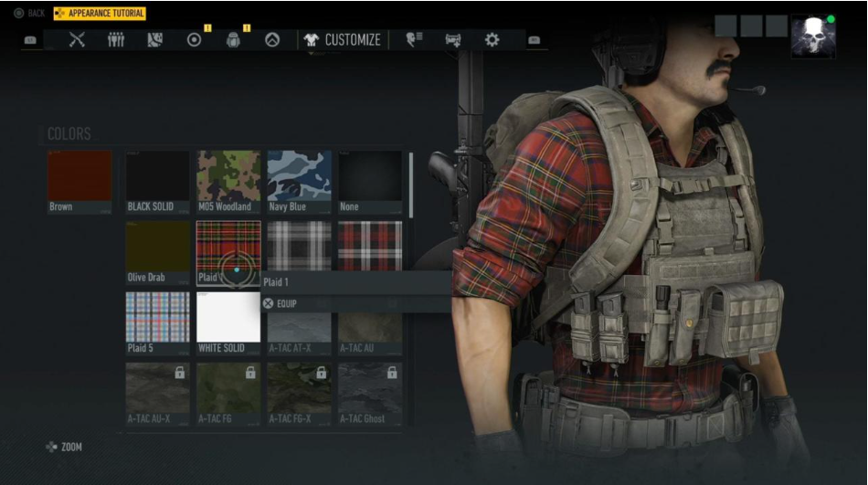Choose the M05 Woodland camo swatch

tap(228, 182)
